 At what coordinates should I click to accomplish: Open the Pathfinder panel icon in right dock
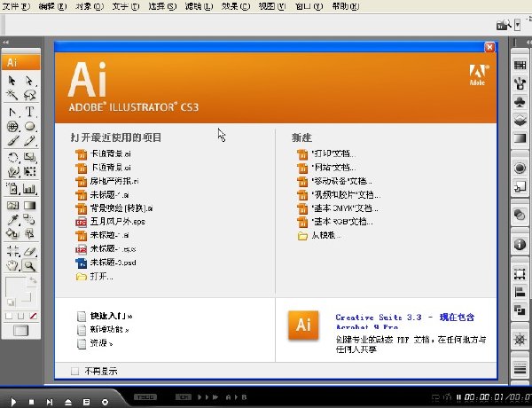point(520,310)
